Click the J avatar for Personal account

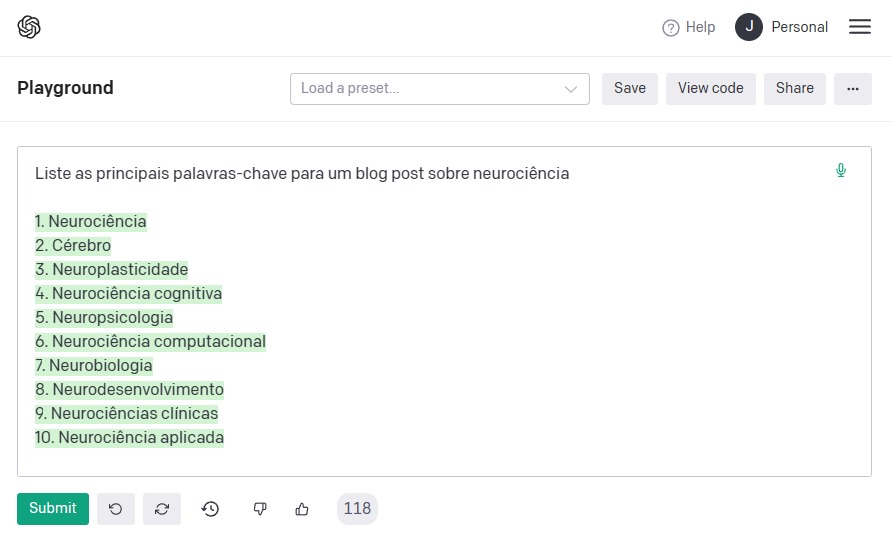tap(749, 27)
